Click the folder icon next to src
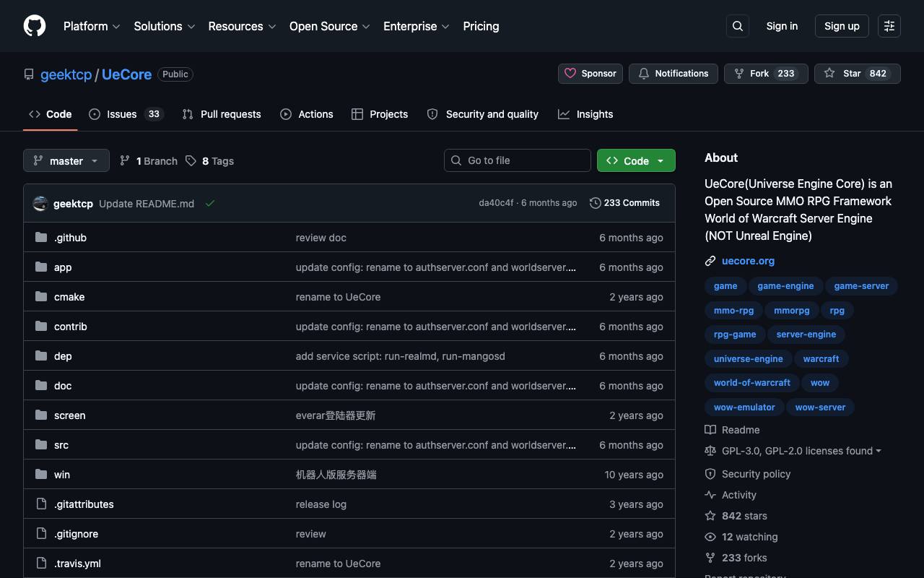This screenshot has width=924, height=578. 41,444
